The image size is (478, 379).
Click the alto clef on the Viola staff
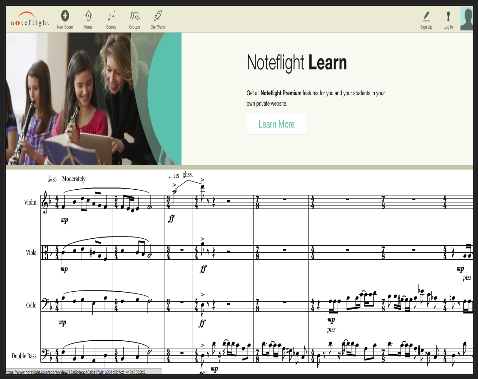[45, 252]
